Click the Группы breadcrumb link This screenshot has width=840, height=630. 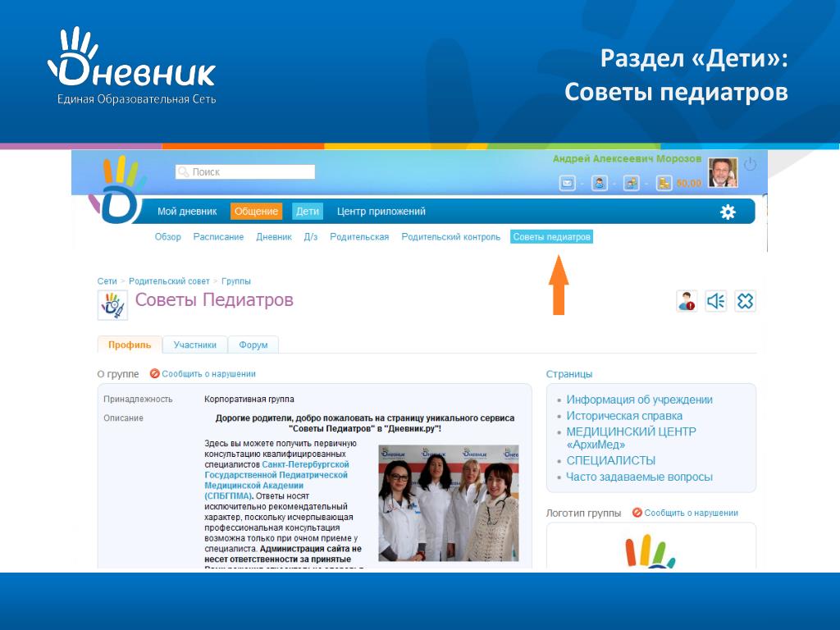[x=235, y=281]
